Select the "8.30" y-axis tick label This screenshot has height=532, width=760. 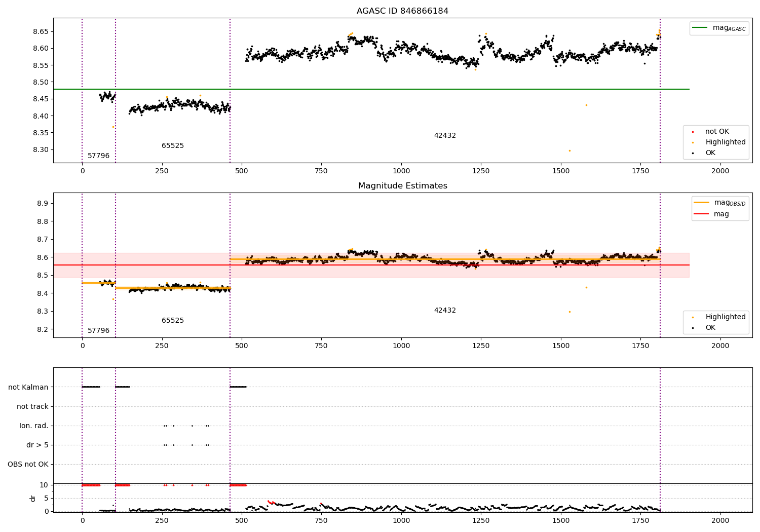[x=41, y=150]
